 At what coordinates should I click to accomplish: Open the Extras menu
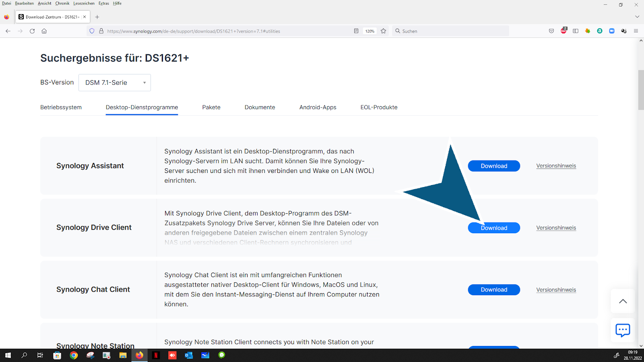pyautogui.click(x=104, y=3)
